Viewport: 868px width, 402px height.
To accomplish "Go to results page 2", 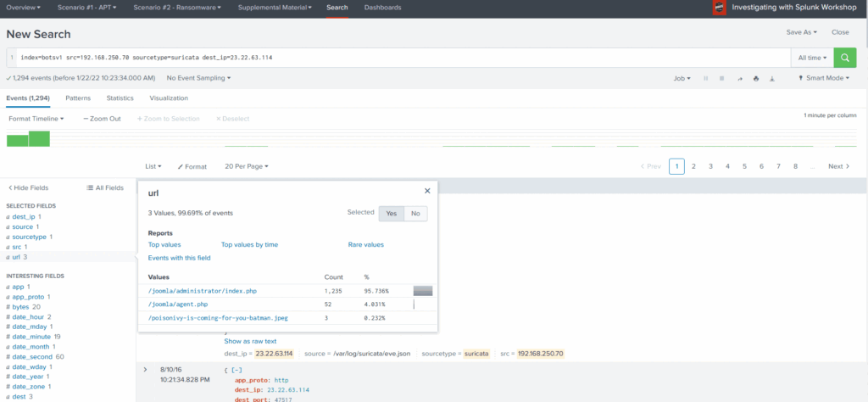I will (693, 166).
